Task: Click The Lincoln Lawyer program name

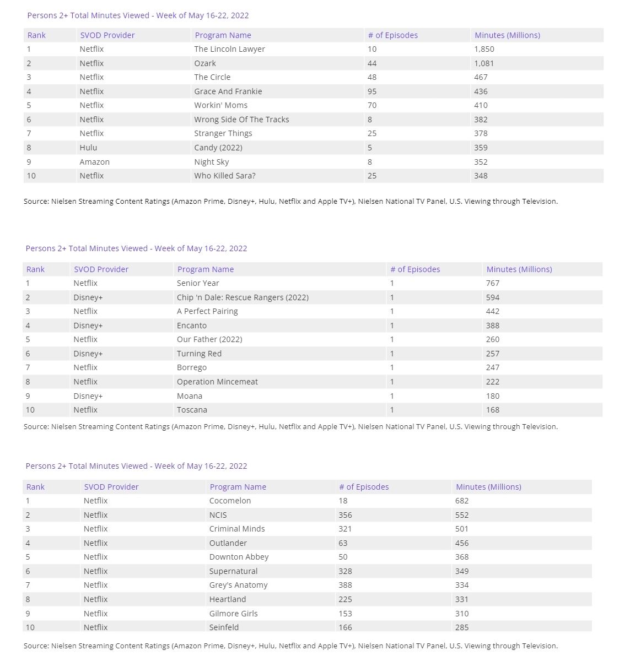Action: pos(229,49)
